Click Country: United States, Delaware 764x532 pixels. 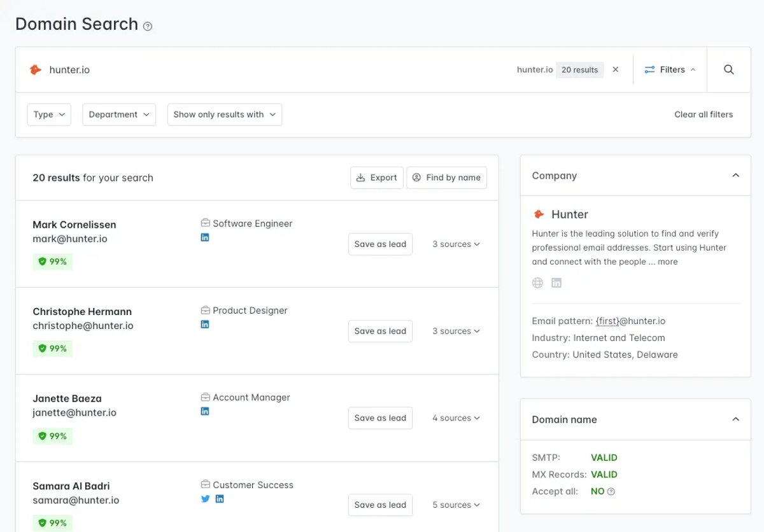605,354
